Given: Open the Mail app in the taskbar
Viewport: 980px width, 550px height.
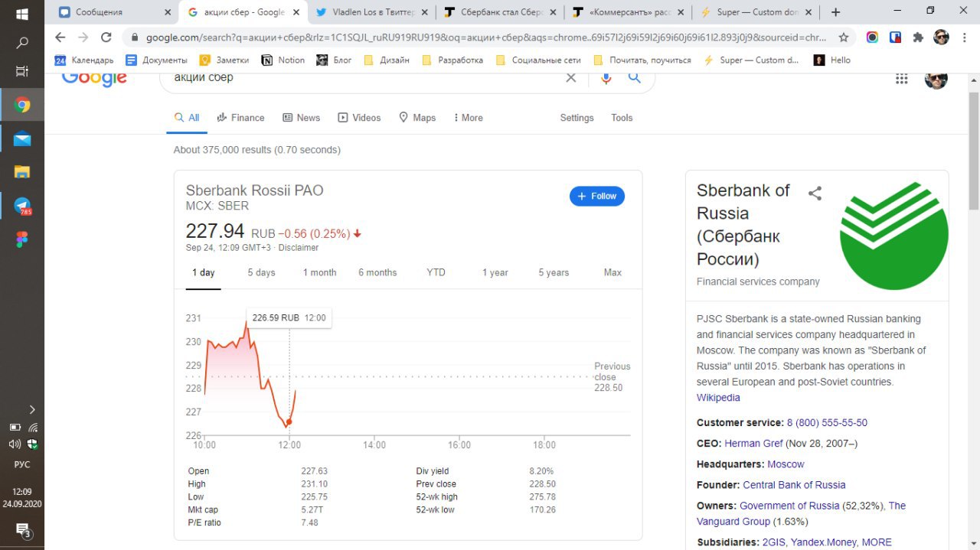Looking at the screenshot, I should (x=22, y=138).
